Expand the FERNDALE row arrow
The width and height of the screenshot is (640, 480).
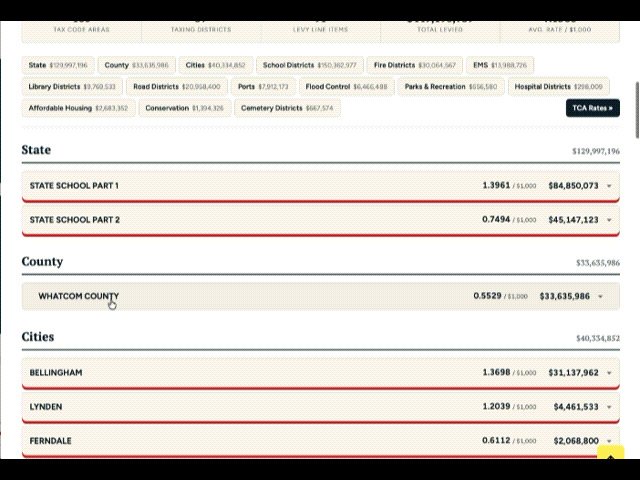(x=609, y=441)
